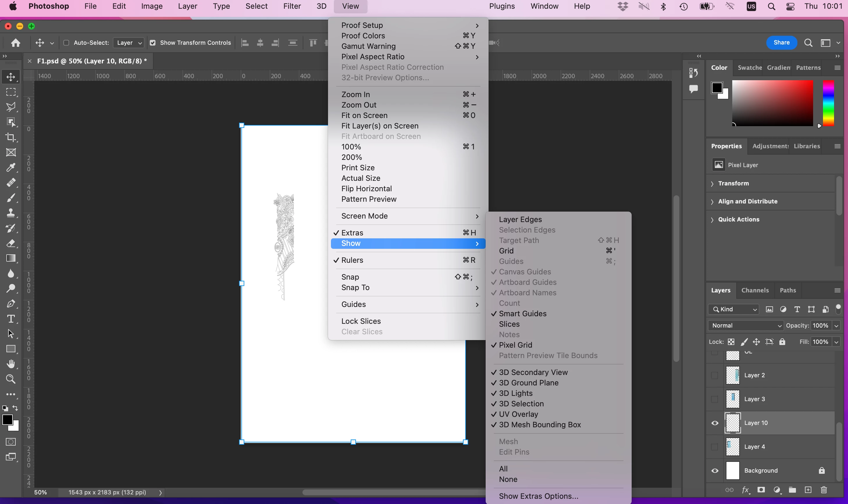Expand the Quick Actions section
The width and height of the screenshot is (848, 504).
[x=738, y=219]
